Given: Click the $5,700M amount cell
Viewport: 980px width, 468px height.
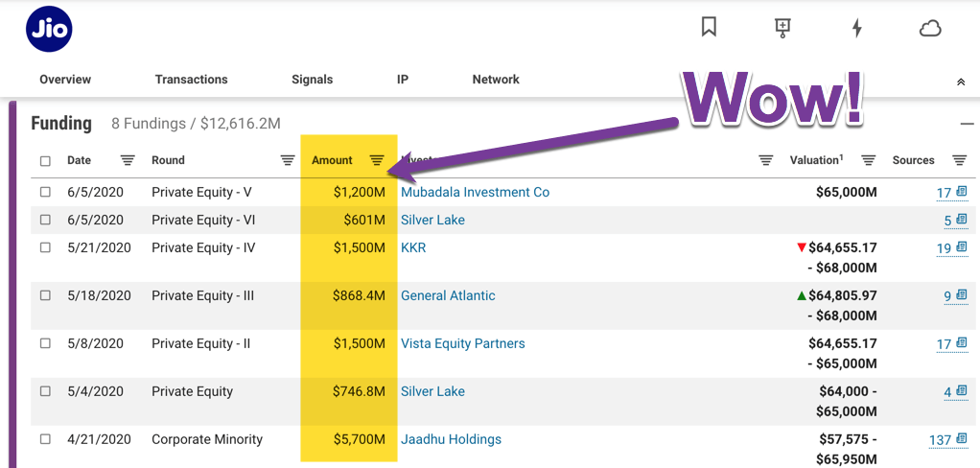Looking at the screenshot, I should (x=359, y=440).
